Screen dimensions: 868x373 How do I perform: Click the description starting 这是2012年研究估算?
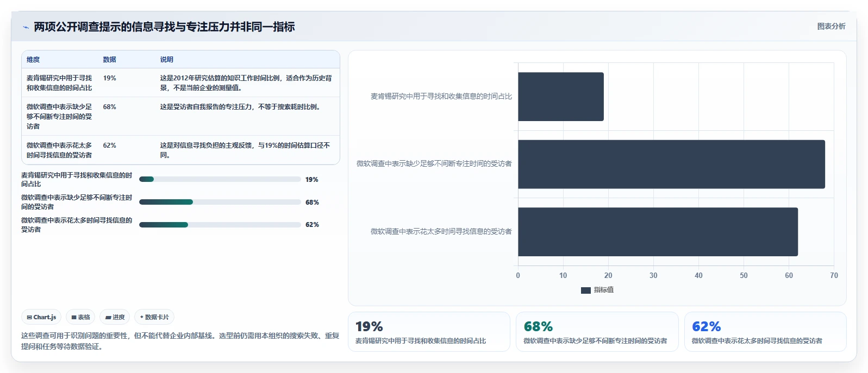point(246,83)
